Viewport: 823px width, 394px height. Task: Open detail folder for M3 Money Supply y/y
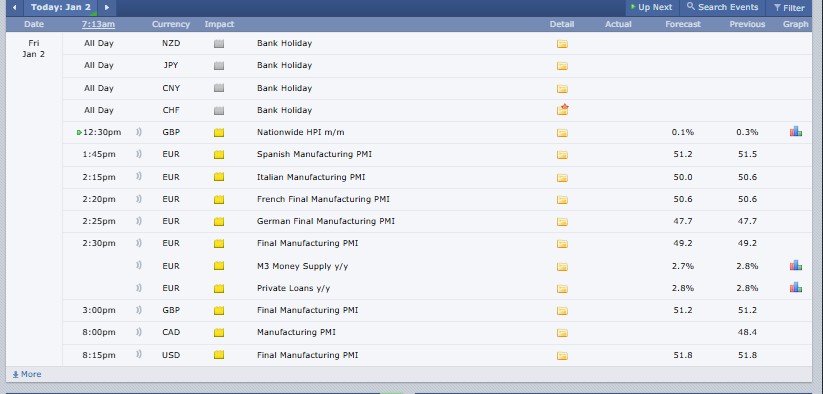pyautogui.click(x=562, y=267)
